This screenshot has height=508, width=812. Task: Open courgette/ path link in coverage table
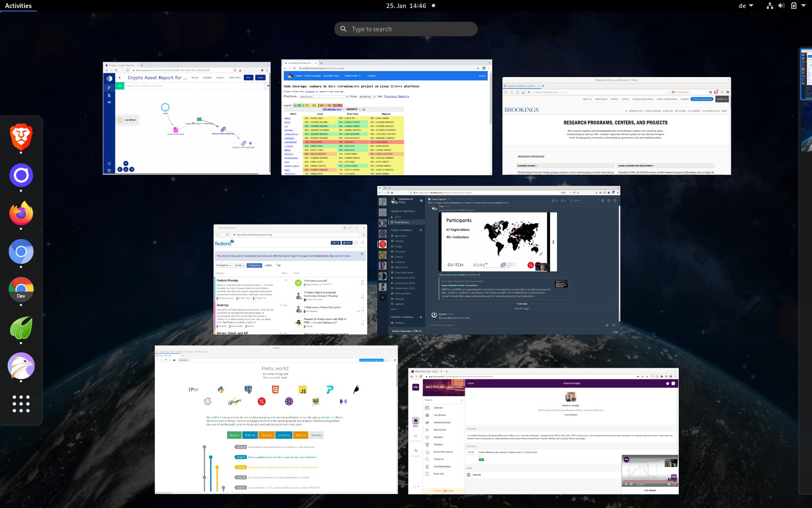tap(290, 142)
